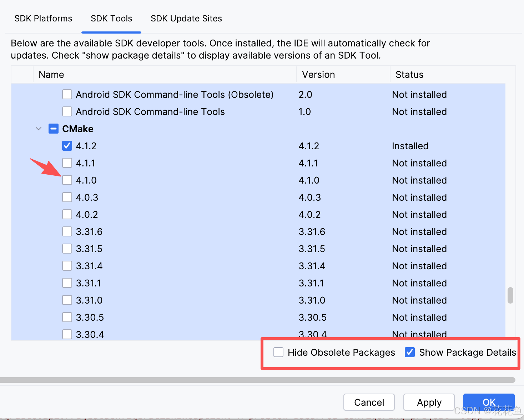Image resolution: width=524 pixels, height=420 pixels.
Task: Switch to the SDK Platforms tab
Action: coord(43,19)
